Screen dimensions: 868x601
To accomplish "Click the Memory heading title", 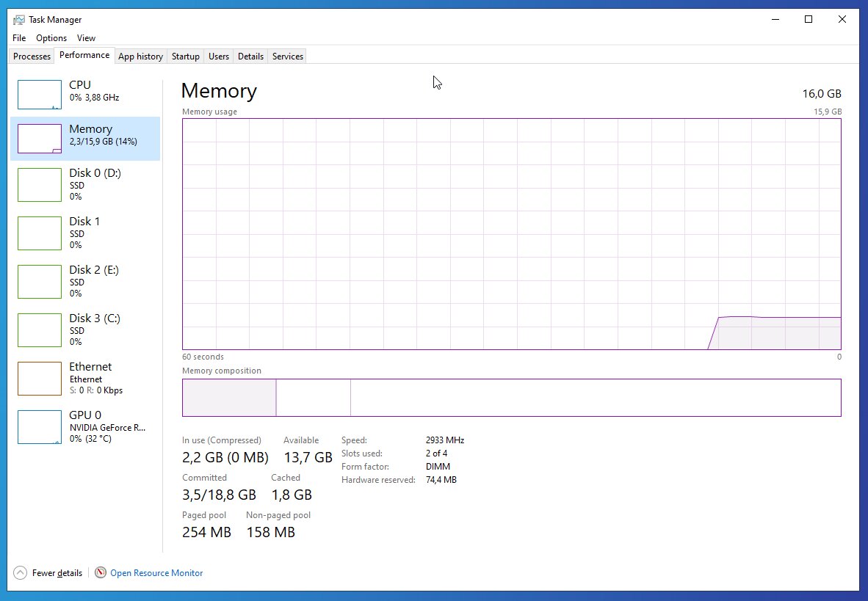I will click(220, 91).
